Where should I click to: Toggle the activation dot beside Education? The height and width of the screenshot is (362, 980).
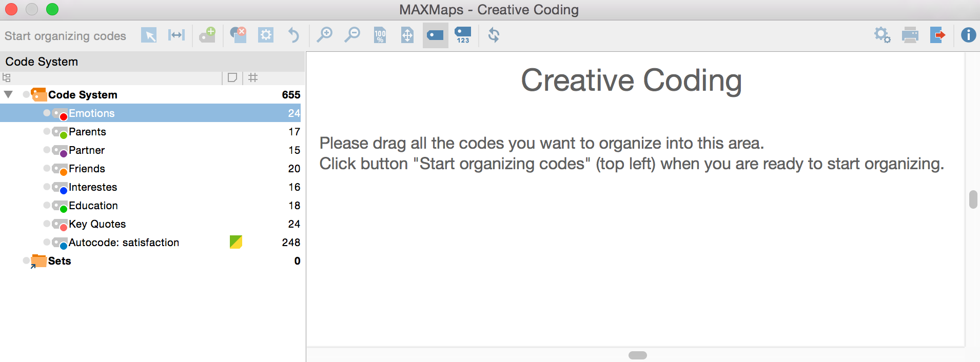pos(47,205)
